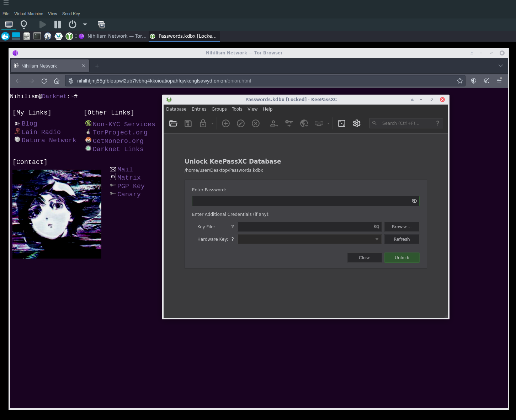The height and width of the screenshot is (420, 516).
Task: Open the terminal from the guest taskbar
Action: click(37, 36)
